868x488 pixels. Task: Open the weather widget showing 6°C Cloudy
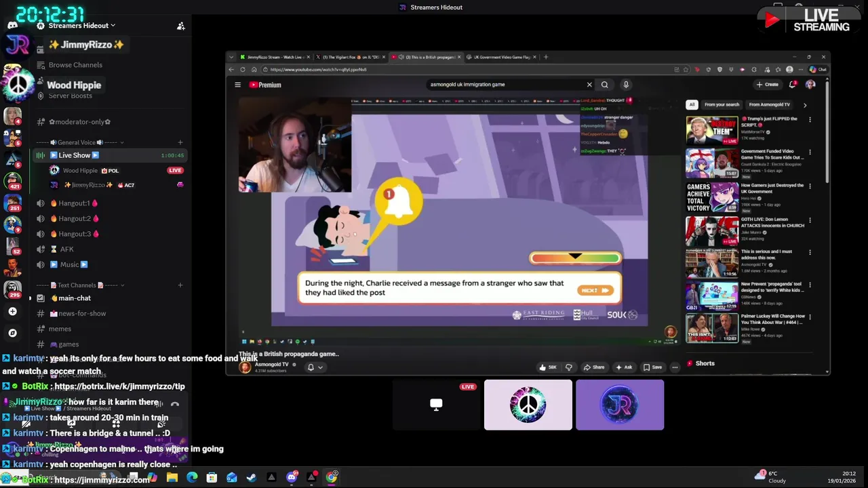(x=770, y=477)
